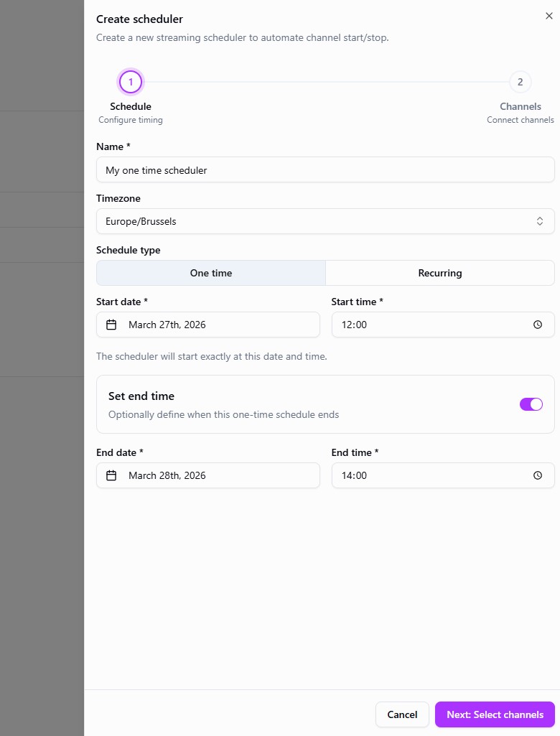560x736 pixels.
Task: Click the calendar icon in End date
Action: tap(111, 475)
